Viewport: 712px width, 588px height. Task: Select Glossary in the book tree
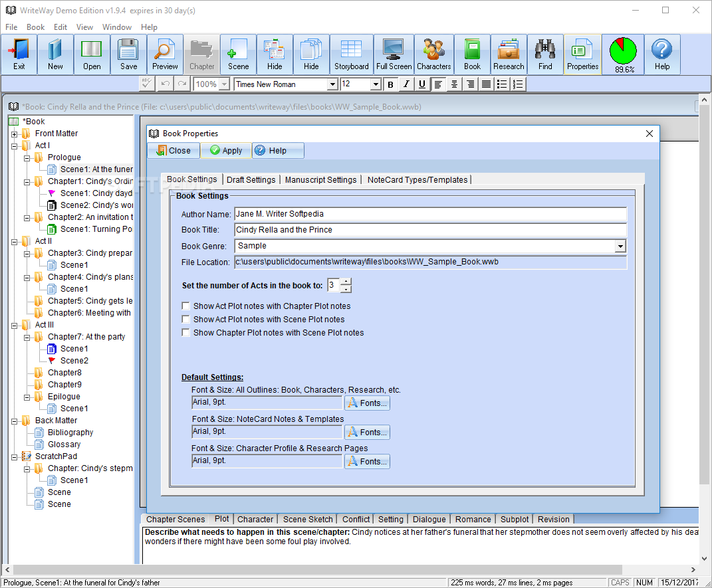click(x=64, y=444)
